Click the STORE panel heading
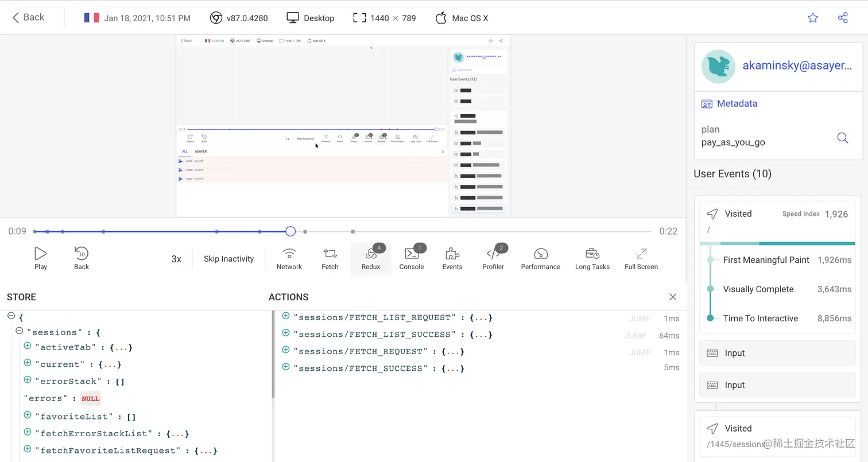 point(21,297)
